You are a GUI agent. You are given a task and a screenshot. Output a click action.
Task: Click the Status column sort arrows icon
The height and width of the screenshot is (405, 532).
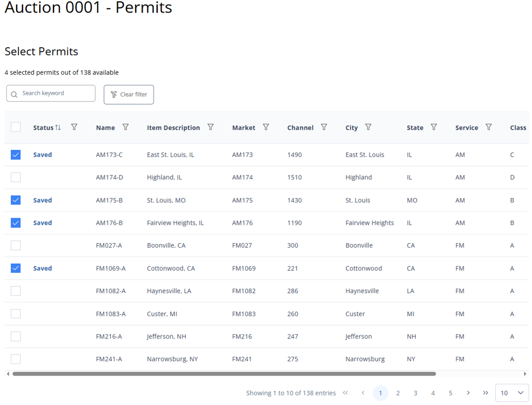[x=58, y=128]
